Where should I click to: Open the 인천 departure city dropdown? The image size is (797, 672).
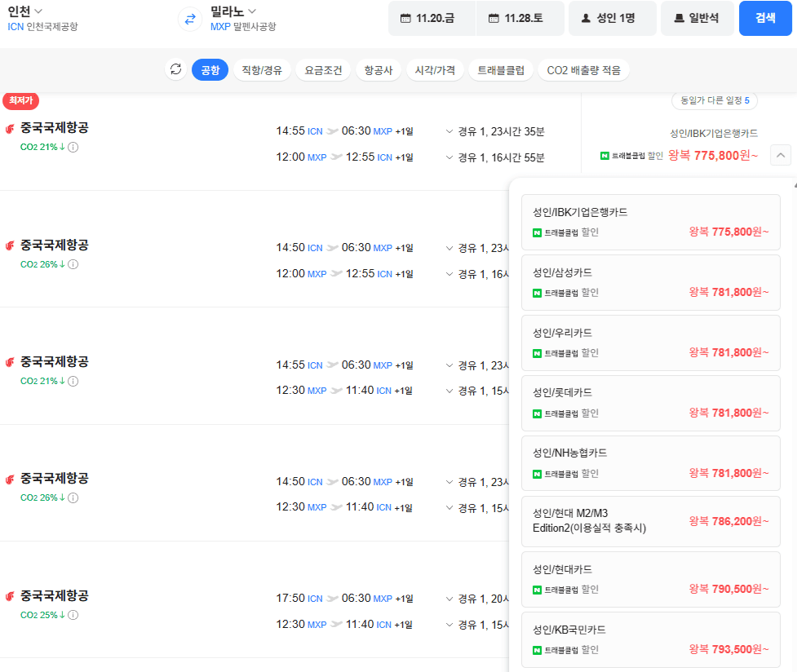click(25, 11)
